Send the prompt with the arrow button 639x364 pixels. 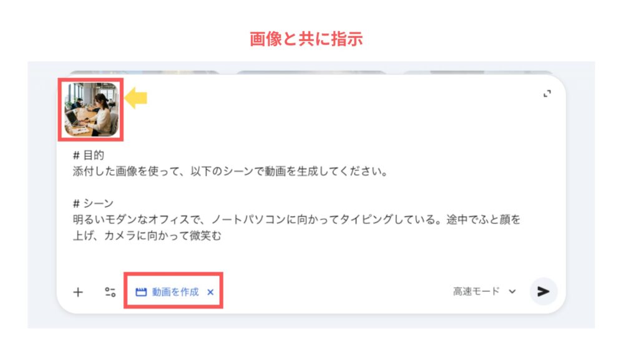click(544, 292)
